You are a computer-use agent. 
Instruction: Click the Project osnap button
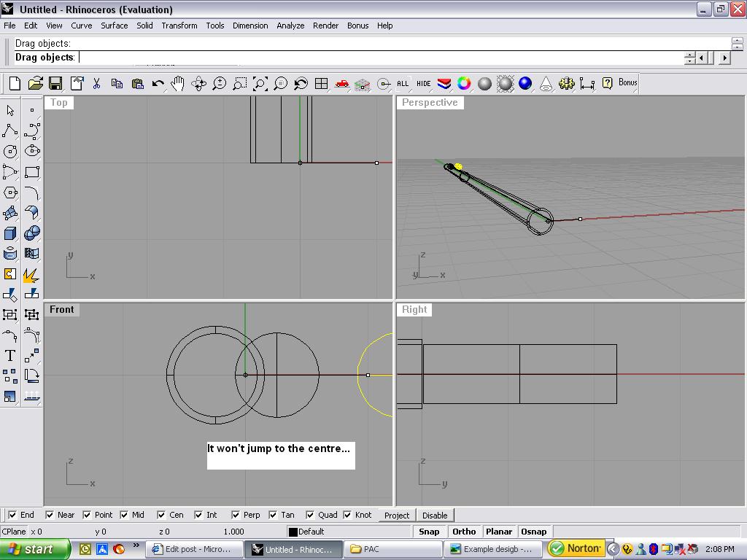pyautogui.click(x=397, y=516)
